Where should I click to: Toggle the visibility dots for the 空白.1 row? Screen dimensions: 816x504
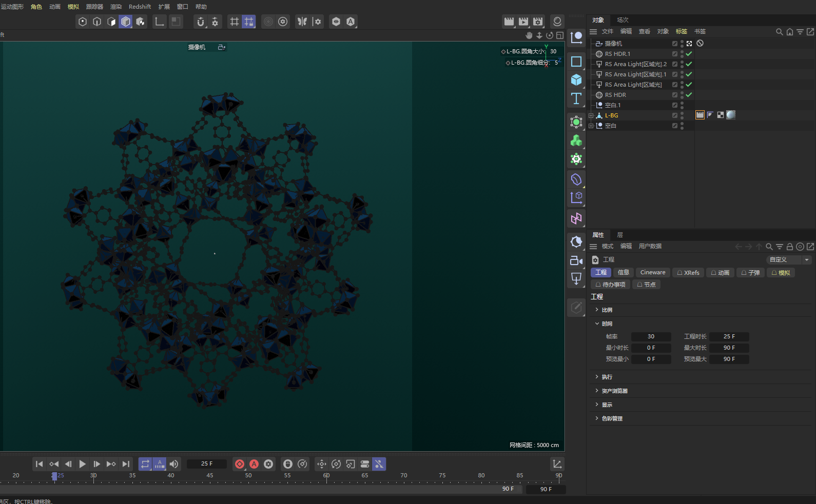(x=682, y=105)
